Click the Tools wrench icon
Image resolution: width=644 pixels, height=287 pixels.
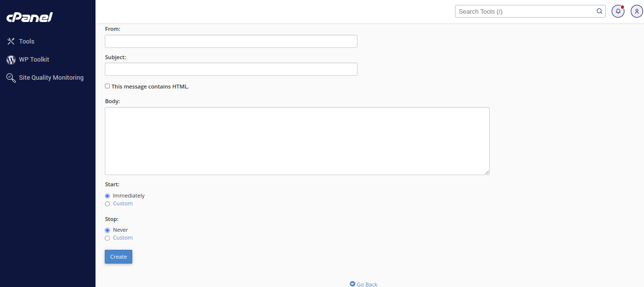[x=11, y=42]
